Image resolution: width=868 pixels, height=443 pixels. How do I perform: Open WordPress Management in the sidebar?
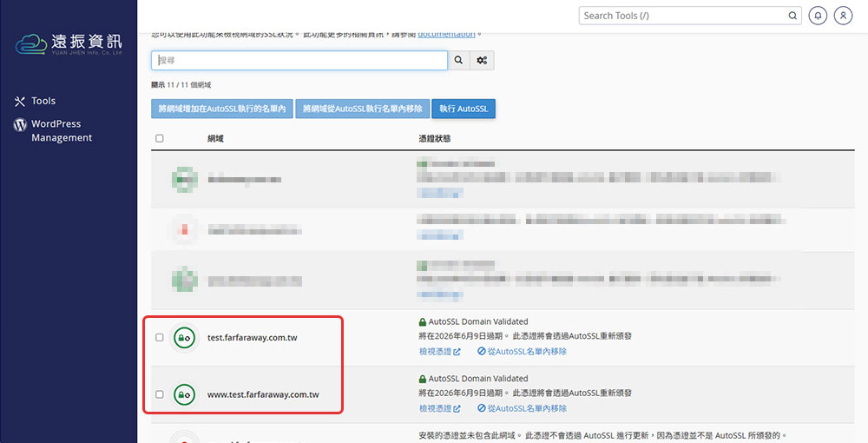click(62, 130)
